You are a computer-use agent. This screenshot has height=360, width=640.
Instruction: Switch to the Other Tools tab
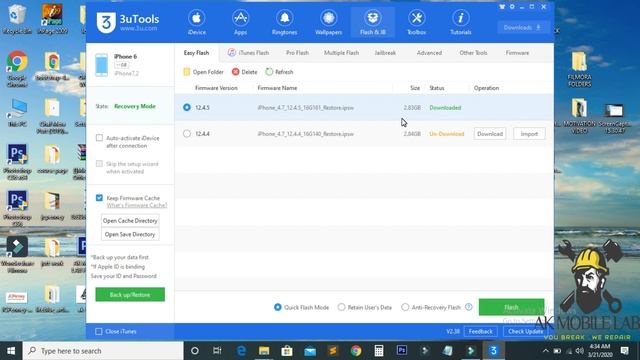(473, 53)
